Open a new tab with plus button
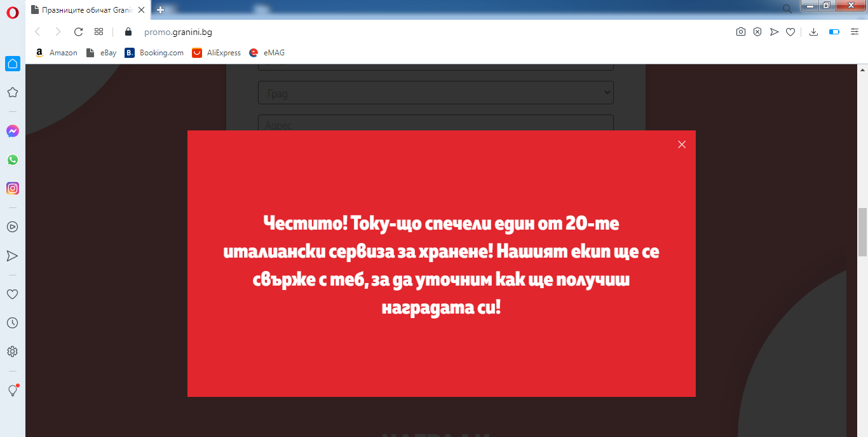The image size is (868, 437). coord(161,10)
